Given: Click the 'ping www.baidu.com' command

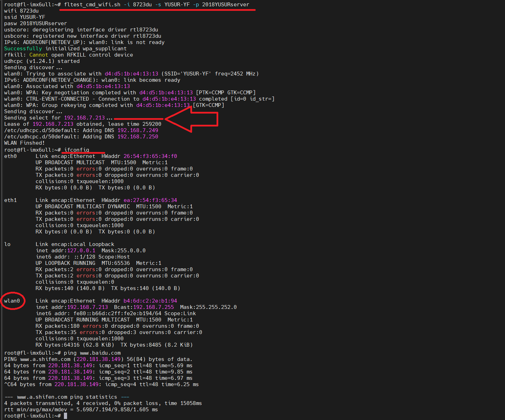Looking at the screenshot, I should tap(92, 353).
